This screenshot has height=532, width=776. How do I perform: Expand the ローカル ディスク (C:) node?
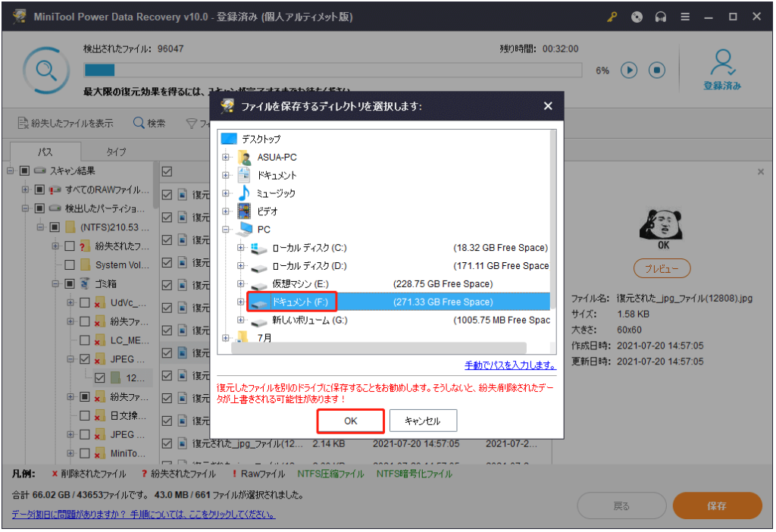240,248
